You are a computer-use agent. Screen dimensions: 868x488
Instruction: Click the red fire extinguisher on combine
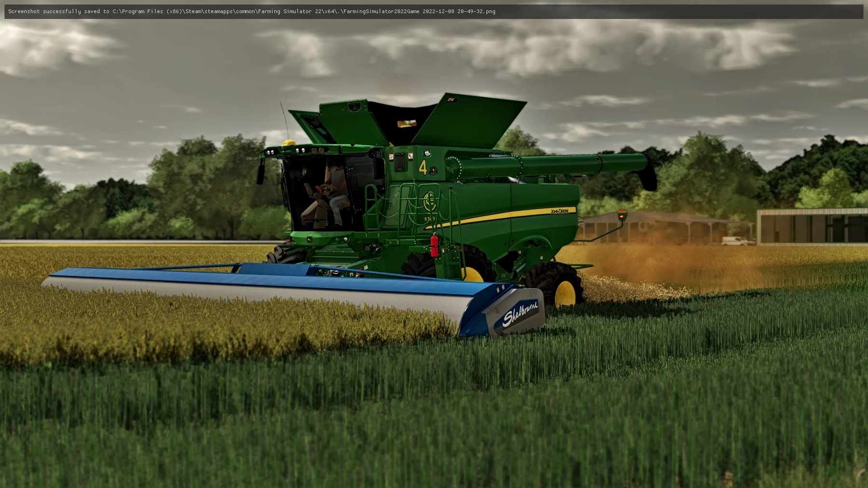coord(434,245)
